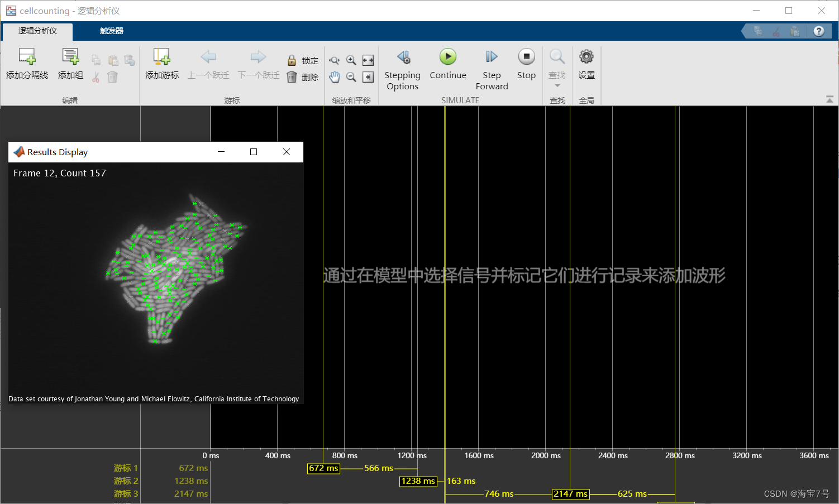Select the 逻辑分析仪 tab

(x=37, y=31)
